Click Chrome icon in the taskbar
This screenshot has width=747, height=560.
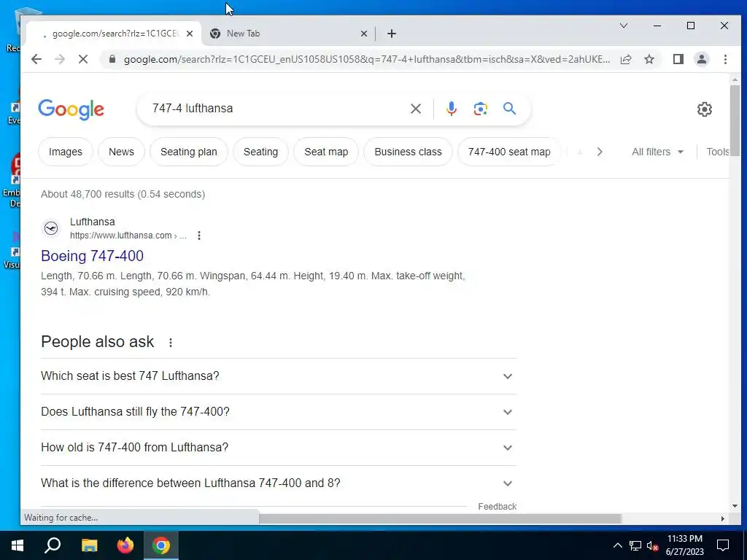click(x=161, y=545)
